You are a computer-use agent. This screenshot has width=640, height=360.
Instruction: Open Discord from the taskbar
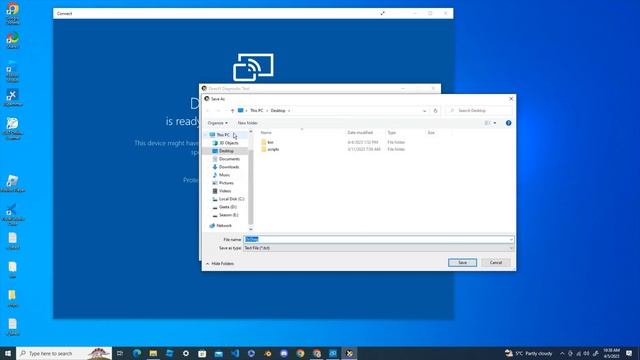pos(284,353)
